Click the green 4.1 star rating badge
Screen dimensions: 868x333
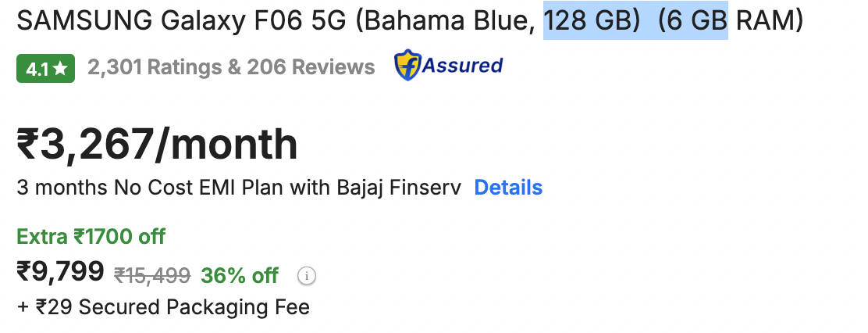45,68
